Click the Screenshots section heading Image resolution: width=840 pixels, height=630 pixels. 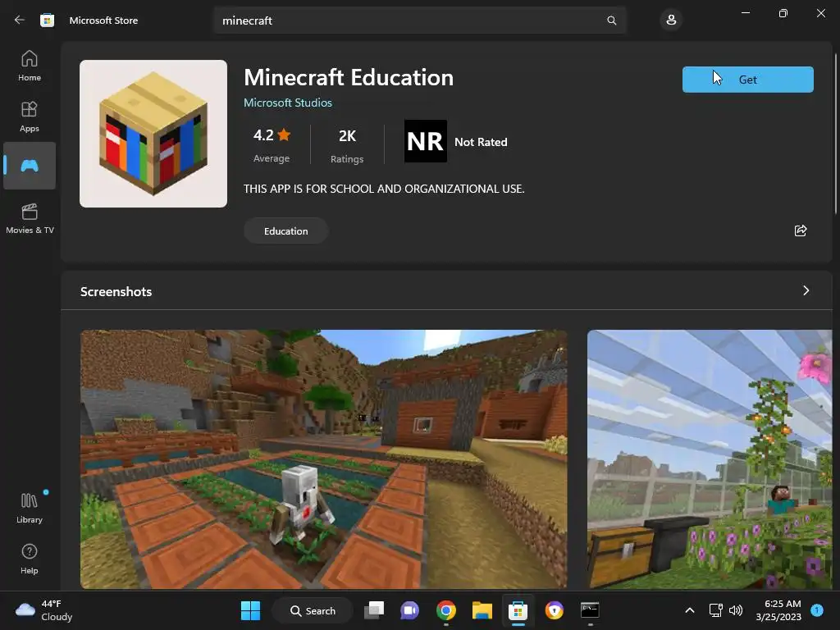[116, 291]
